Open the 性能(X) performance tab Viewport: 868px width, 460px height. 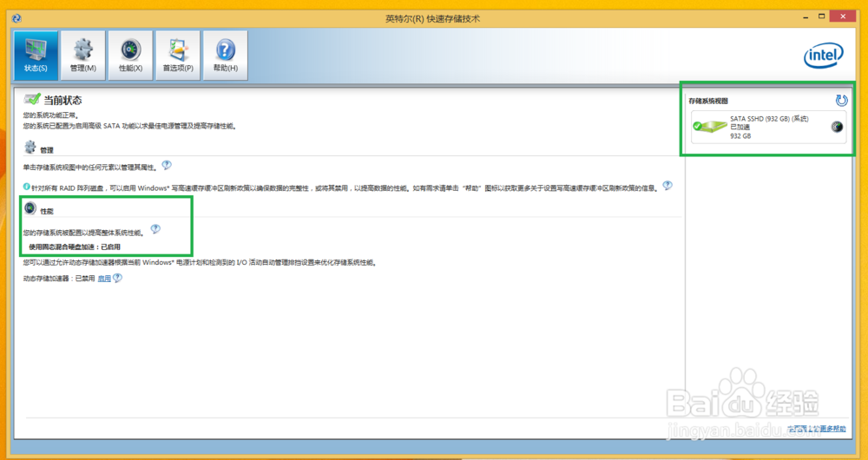131,56
